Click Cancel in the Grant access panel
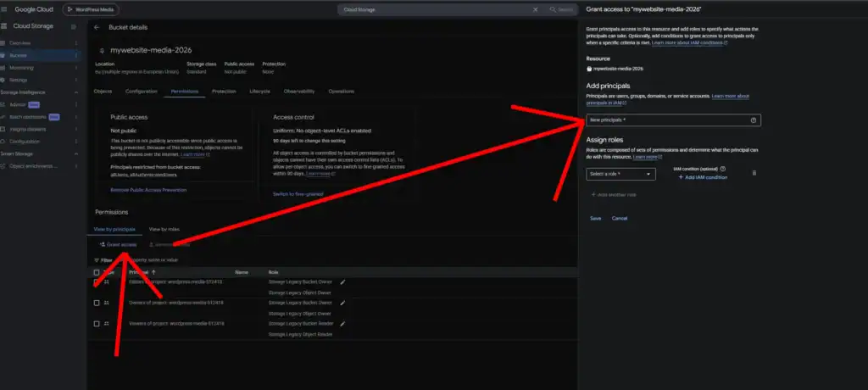The height and width of the screenshot is (390, 868). (x=620, y=218)
